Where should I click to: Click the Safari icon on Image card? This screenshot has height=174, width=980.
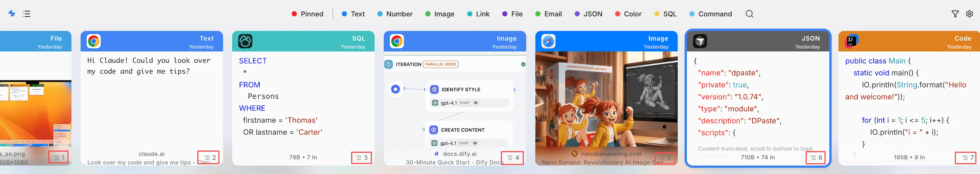548,41
